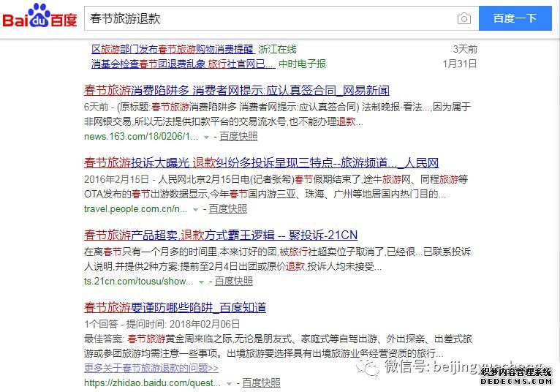Open news link 消基会检查春节团退费乱象

(x=183, y=64)
